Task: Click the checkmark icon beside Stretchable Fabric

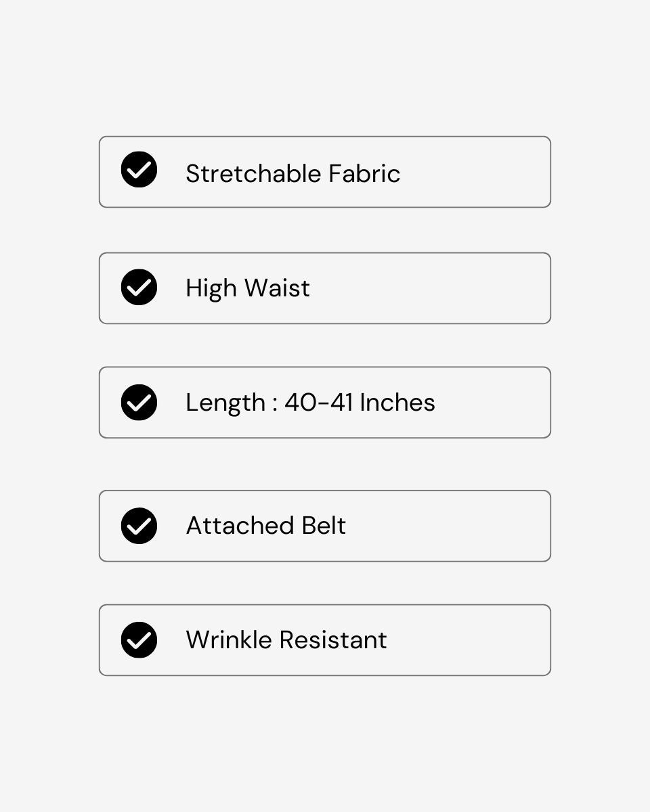Action: tap(139, 170)
